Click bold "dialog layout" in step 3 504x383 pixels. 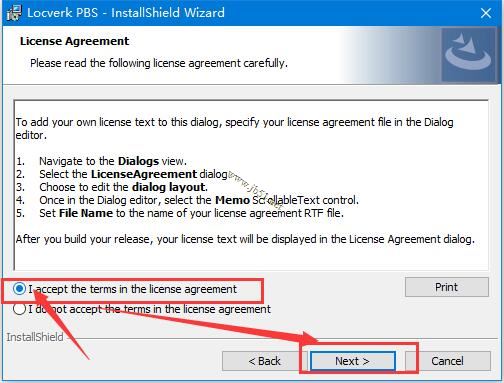tap(168, 187)
